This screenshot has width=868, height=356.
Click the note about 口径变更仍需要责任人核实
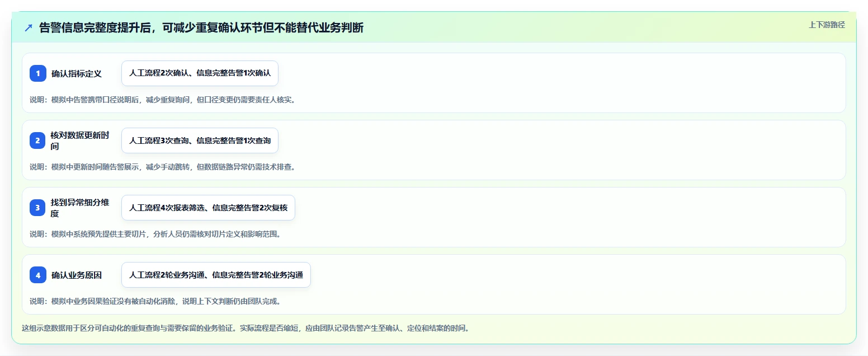(162, 100)
